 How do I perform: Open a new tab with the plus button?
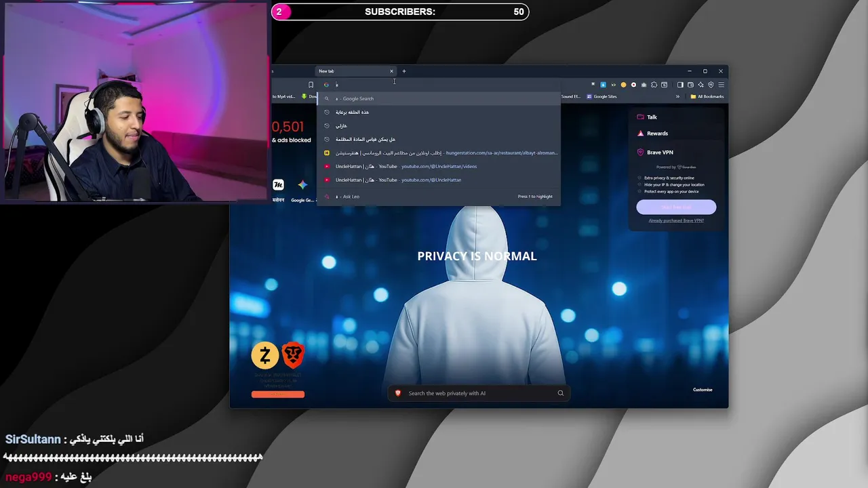(404, 71)
